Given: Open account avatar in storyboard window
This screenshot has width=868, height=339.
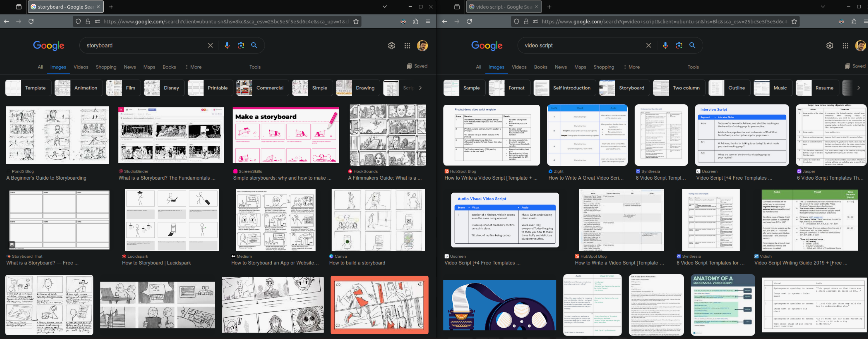Looking at the screenshot, I should [x=422, y=45].
